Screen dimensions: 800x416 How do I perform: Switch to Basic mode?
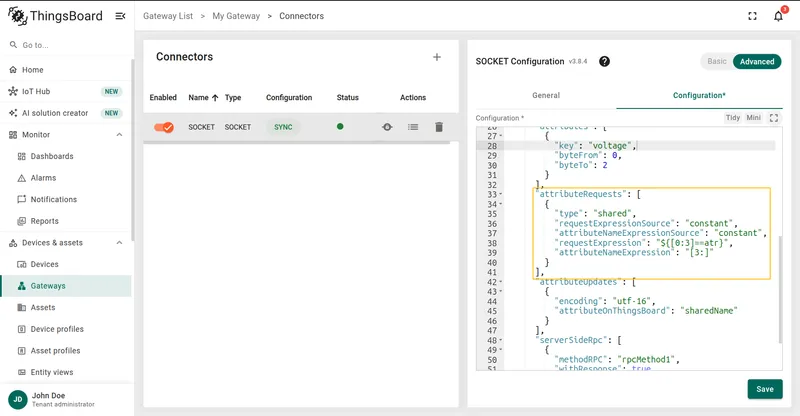point(716,61)
